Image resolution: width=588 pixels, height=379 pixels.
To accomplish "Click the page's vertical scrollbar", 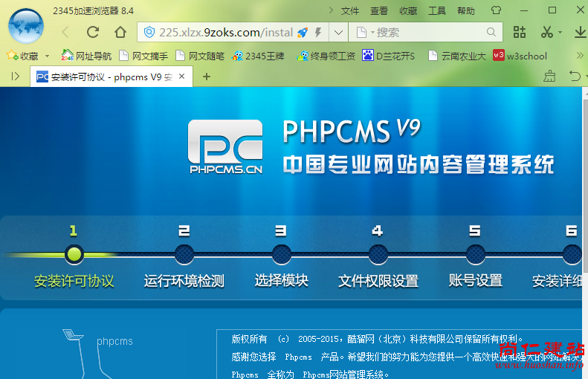I will click(584, 186).
